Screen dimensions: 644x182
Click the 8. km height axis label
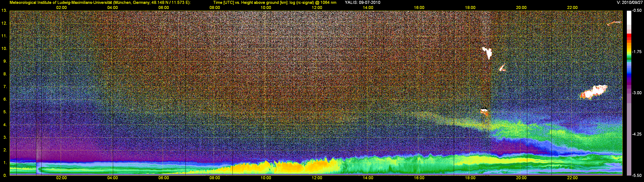point(5,74)
